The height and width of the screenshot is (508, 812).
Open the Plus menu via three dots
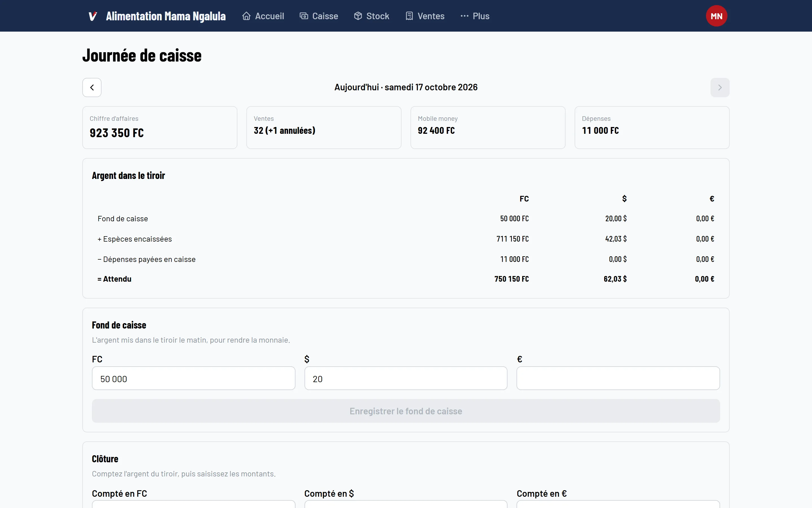click(x=464, y=16)
